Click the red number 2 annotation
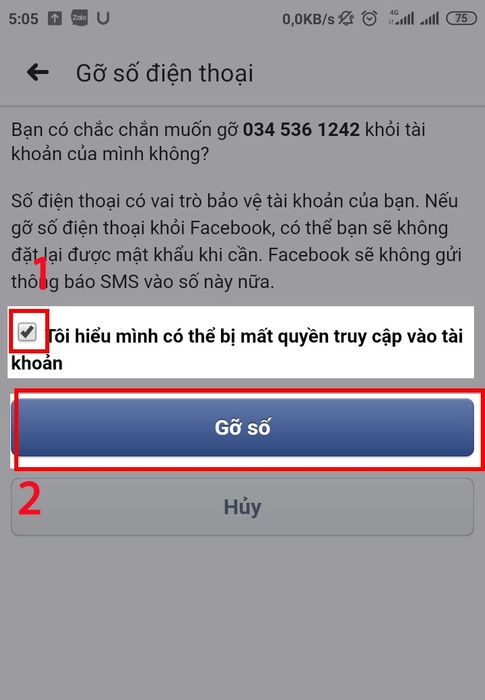Screen dimensions: 485x700 (29, 499)
